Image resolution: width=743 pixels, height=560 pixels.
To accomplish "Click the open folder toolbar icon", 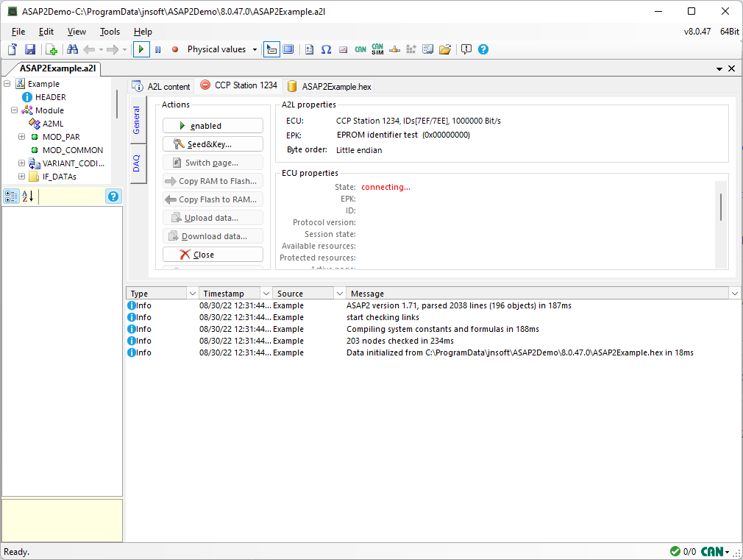I will click(445, 49).
